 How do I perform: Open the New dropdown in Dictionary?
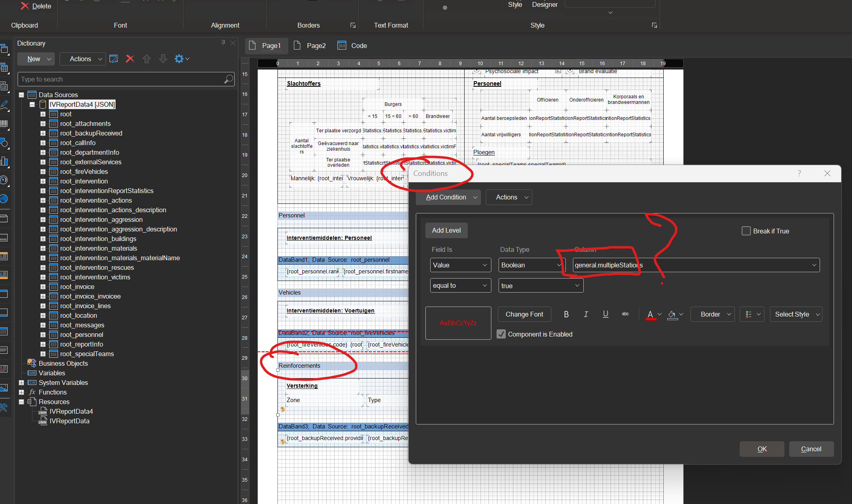(x=36, y=59)
